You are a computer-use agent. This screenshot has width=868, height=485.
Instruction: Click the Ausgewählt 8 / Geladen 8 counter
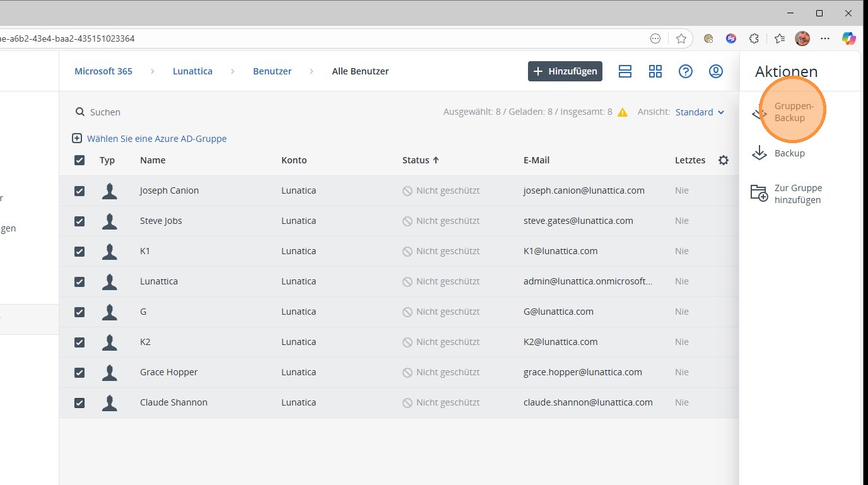pos(528,112)
